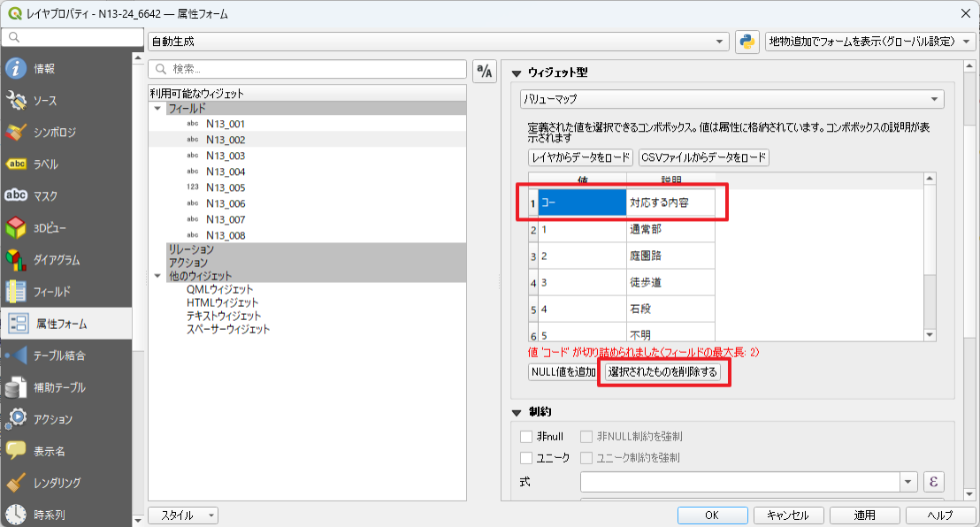
Task: Click 選択されたものを削除する button
Action: 662,372
